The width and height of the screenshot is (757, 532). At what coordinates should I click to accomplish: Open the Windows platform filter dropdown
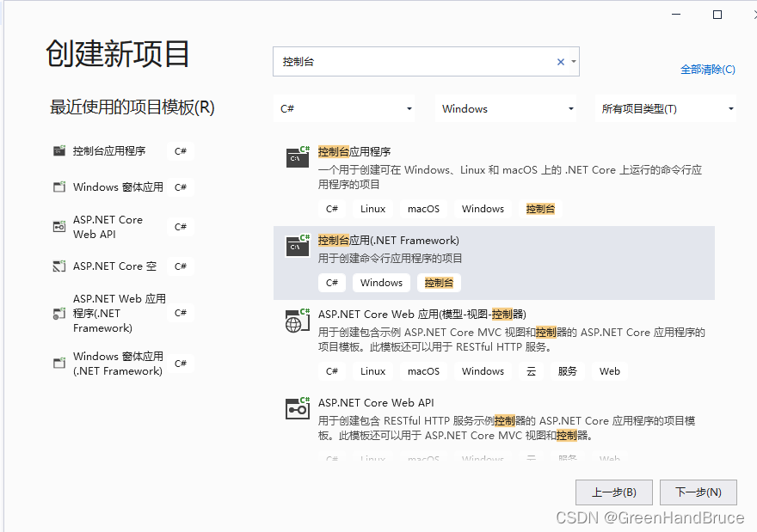pyautogui.click(x=506, y=108)
